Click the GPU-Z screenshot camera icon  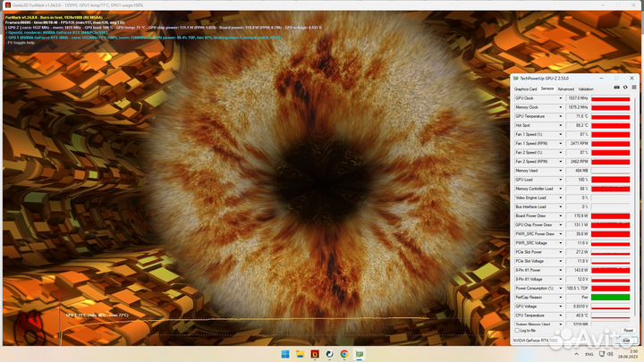point(615,88)
